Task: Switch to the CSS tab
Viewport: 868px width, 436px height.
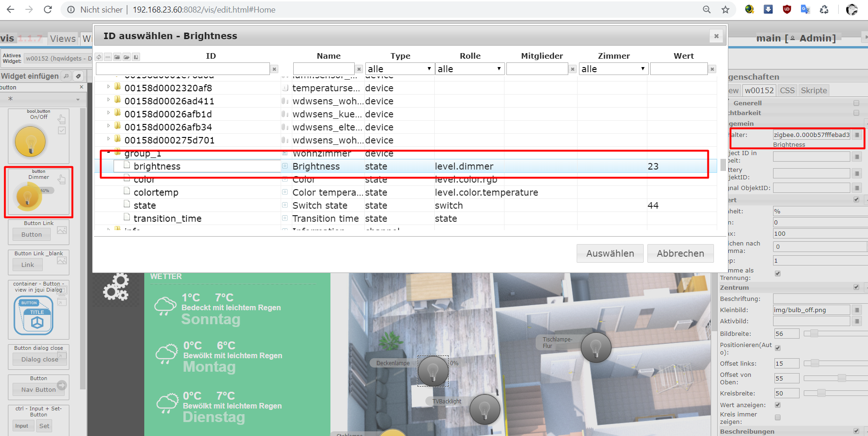Action: click(x=787, y=90)
